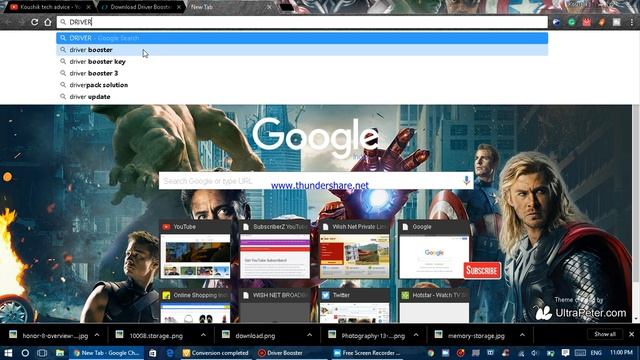Expand options arrow for honor-8-overview jpg
The width and height of the screenshot is (640, 360).
(x=97, y=335)
